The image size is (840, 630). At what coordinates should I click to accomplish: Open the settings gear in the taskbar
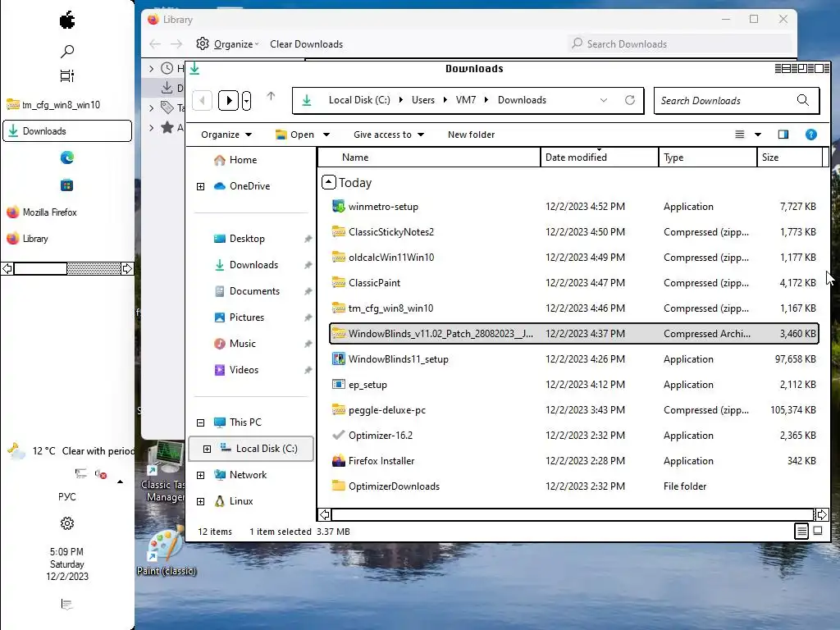coord(67,523)
